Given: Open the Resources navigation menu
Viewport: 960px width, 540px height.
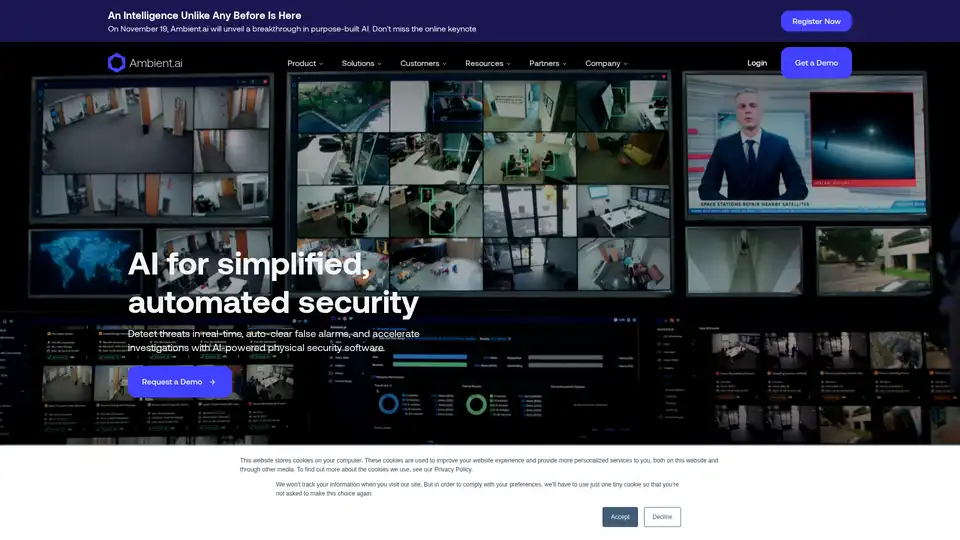Looking at the screenshot, I should 487,63.
